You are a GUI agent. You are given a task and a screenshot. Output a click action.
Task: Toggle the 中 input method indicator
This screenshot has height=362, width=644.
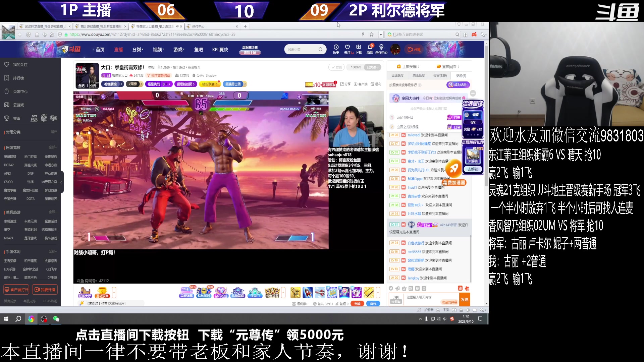445,319
